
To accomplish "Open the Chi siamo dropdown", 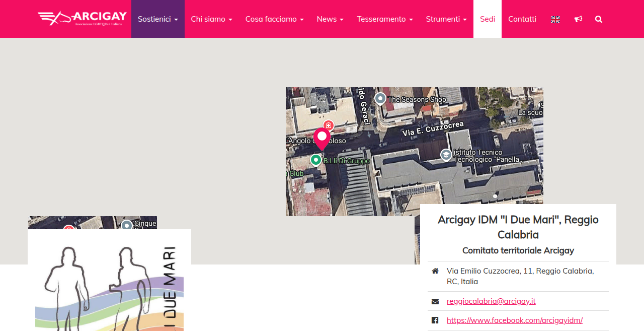I will (x=212, y=19).
